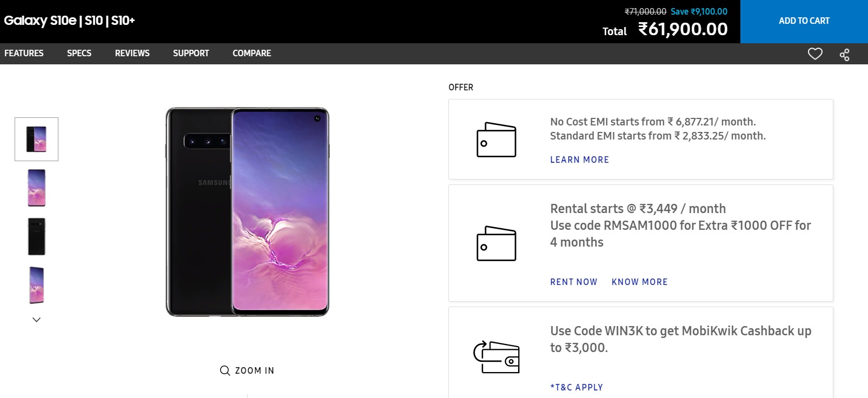Click the wallet icon in EMI offer
This screenshot has height=398, width=868.
point(496,140)
